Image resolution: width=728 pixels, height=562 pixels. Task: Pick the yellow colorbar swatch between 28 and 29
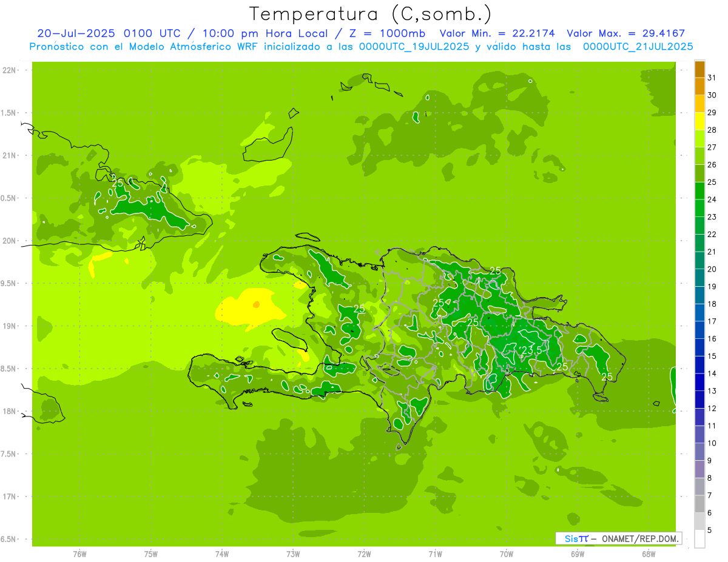(699, 121)
